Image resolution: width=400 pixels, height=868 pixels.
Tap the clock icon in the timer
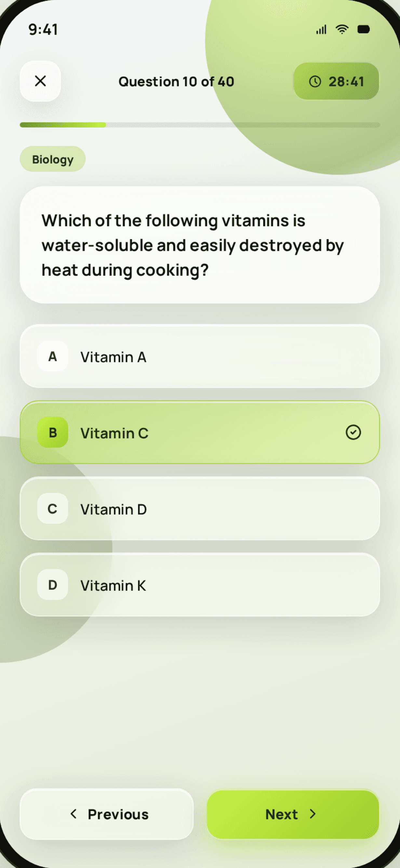tap(315, 82)
